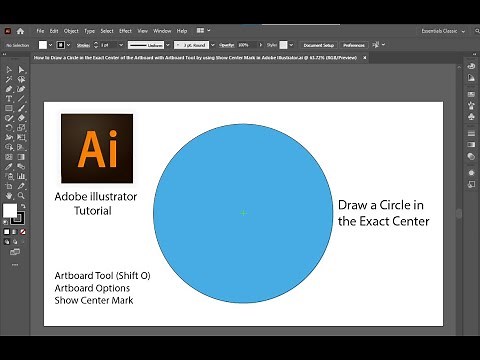Choose the Free Transform tool
This screenshot has height=360, width=480.
click(x=21, y=137)
